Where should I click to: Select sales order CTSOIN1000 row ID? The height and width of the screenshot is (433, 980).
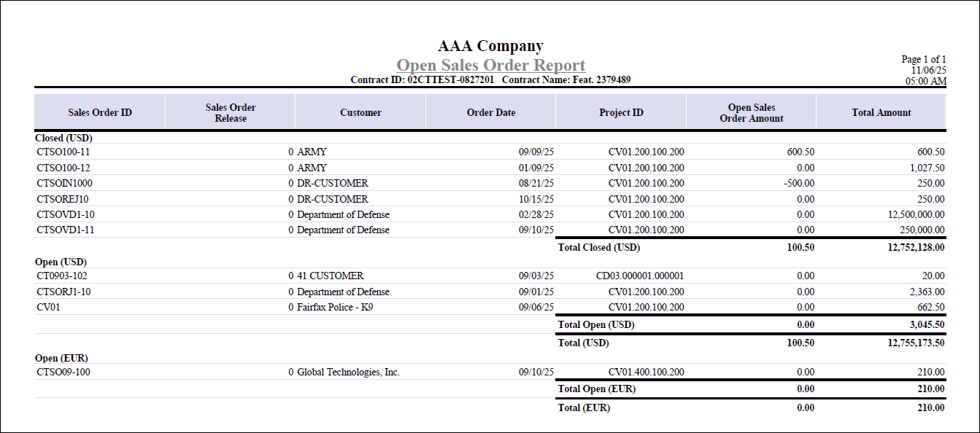pyautogui.click(x=64, y=184)
